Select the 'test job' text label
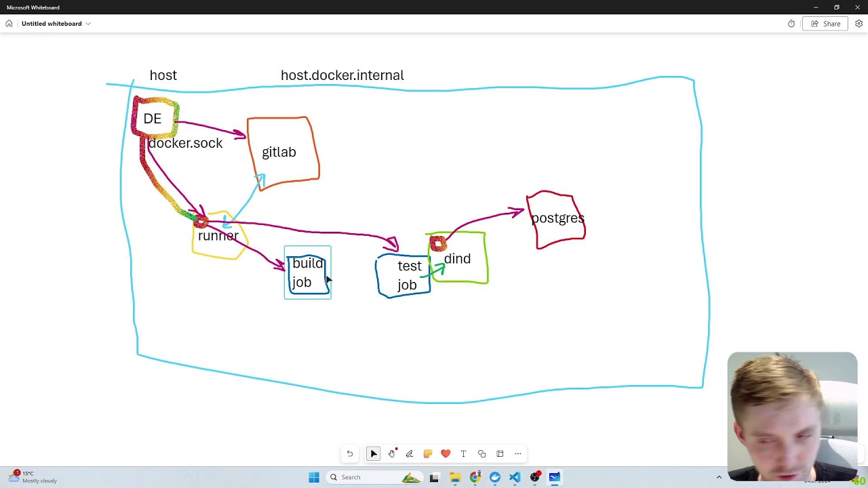868x488 pixels. (409, 275)
